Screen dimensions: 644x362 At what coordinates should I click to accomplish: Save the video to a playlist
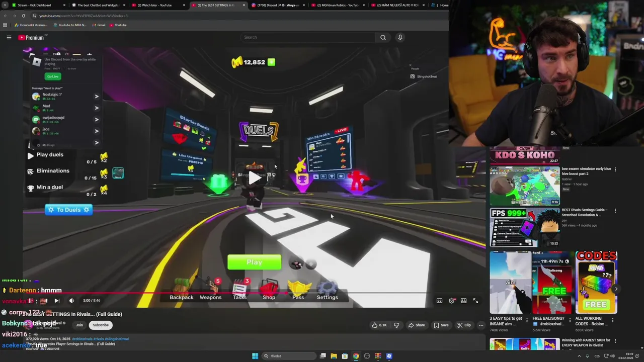441,325
